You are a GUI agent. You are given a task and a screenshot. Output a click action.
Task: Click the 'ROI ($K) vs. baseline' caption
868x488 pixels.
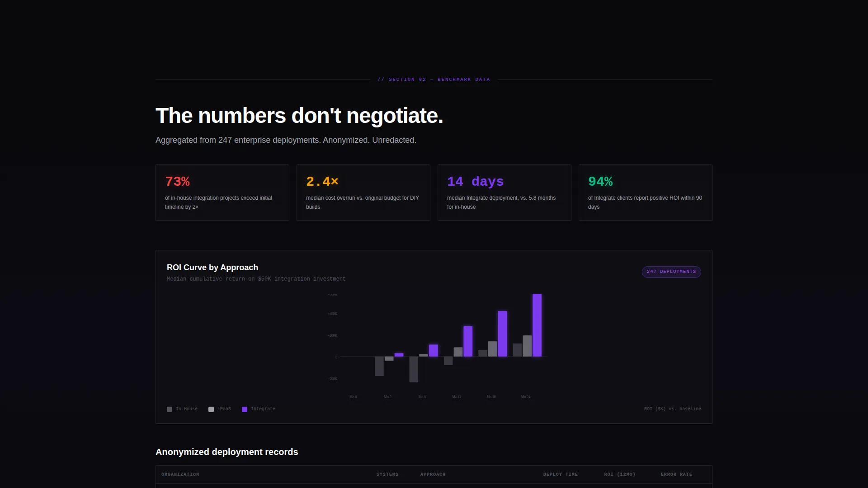pyautogui.click(x=673, y=409)
